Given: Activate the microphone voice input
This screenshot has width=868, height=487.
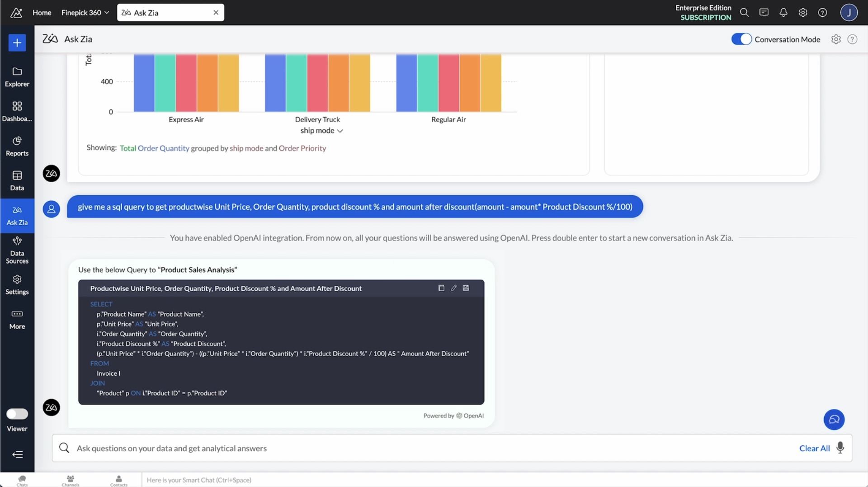Looking at the screenshot, I should point(840,448).
